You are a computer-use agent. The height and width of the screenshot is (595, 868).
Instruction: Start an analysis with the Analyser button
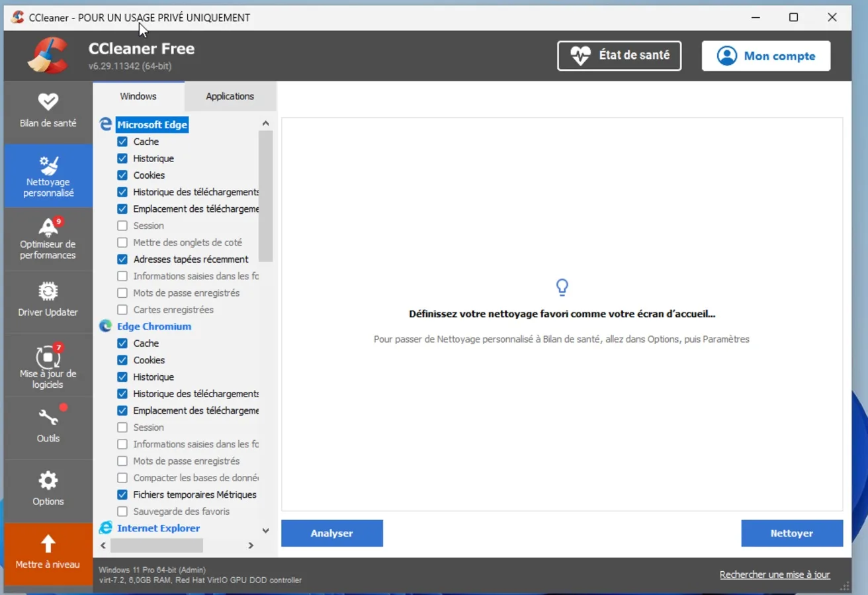click(331, 533)
